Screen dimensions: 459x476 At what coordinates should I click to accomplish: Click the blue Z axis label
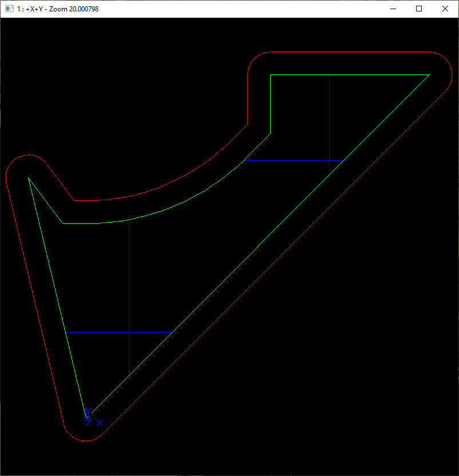88,423
